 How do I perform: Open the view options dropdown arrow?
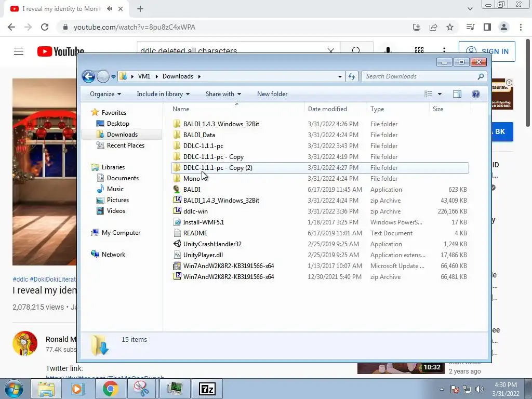tap(440, 94)
